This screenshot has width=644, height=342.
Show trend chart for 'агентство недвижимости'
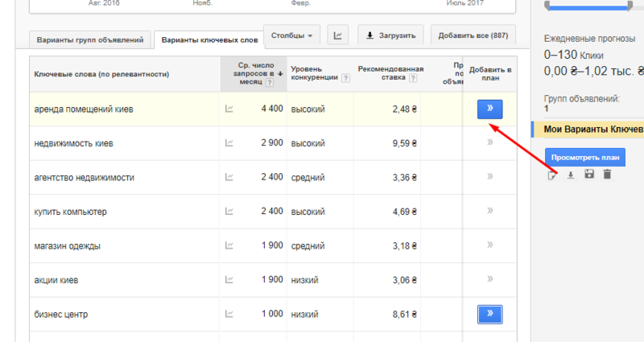(229, 177)
